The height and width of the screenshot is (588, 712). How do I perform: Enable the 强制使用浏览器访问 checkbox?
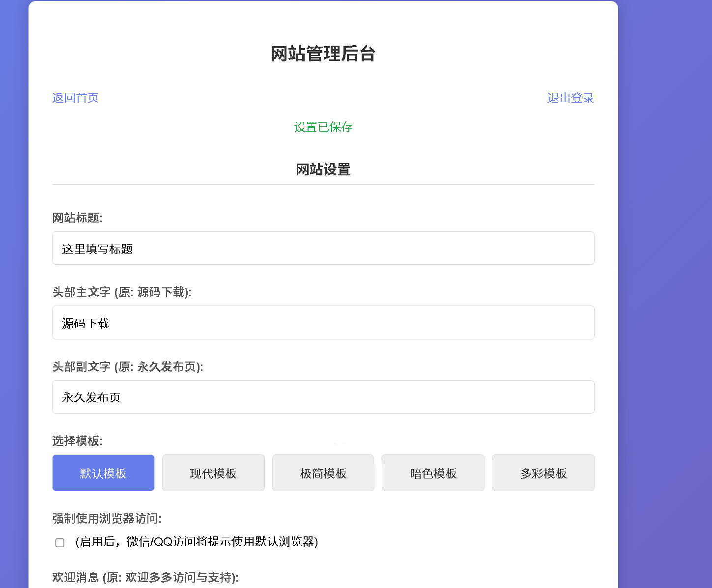[x=60, y=542]
